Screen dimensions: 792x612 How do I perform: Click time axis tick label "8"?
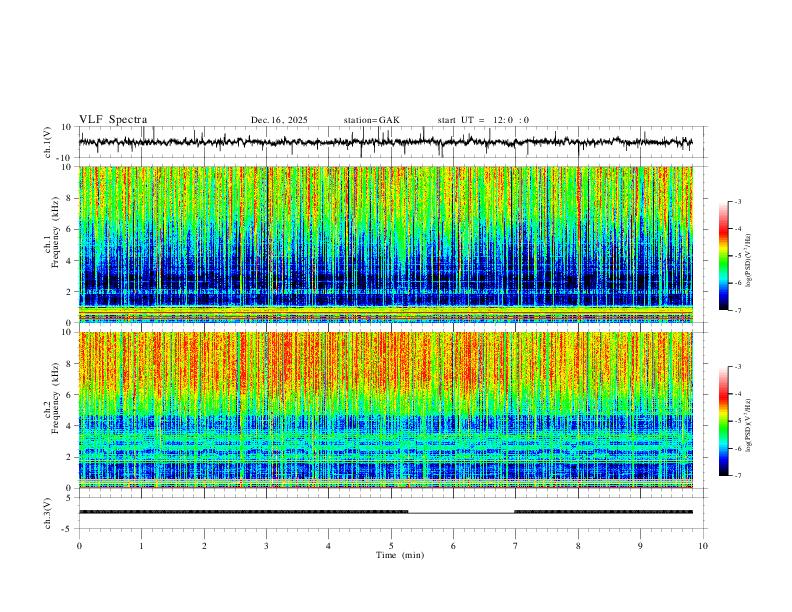tap(578, 546)
